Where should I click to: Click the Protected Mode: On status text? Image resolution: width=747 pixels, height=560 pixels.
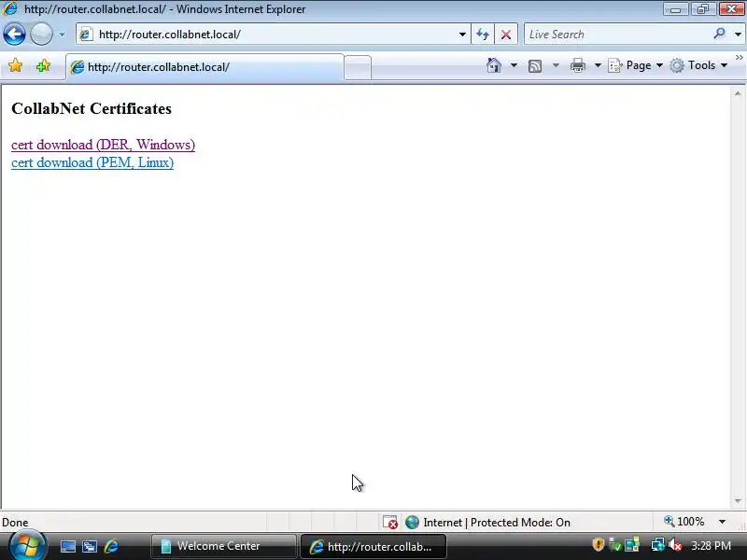(520, 523)
